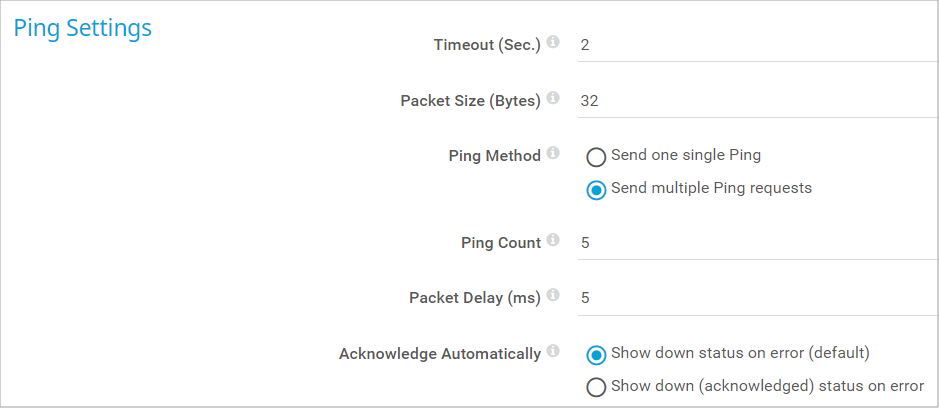Choose "Send multiple Ping requests" radio button

pyautogui.click(x=597, y=190)
